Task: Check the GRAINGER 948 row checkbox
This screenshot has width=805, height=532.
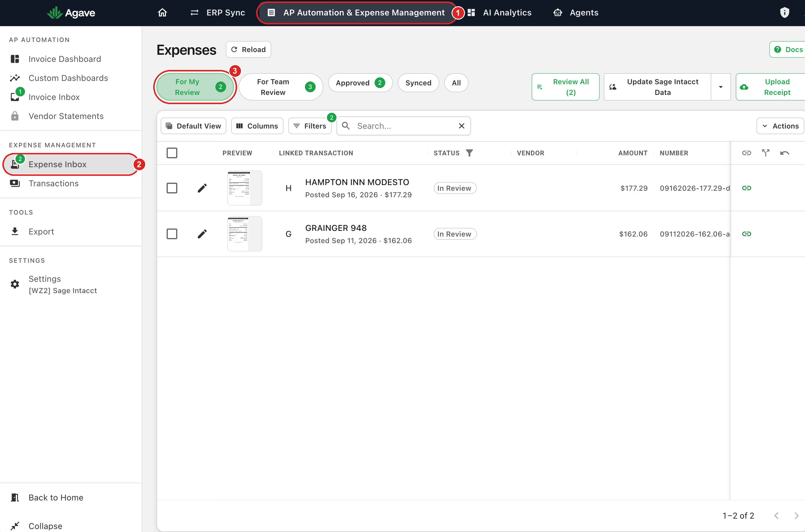Action: (x=172, y=234)
